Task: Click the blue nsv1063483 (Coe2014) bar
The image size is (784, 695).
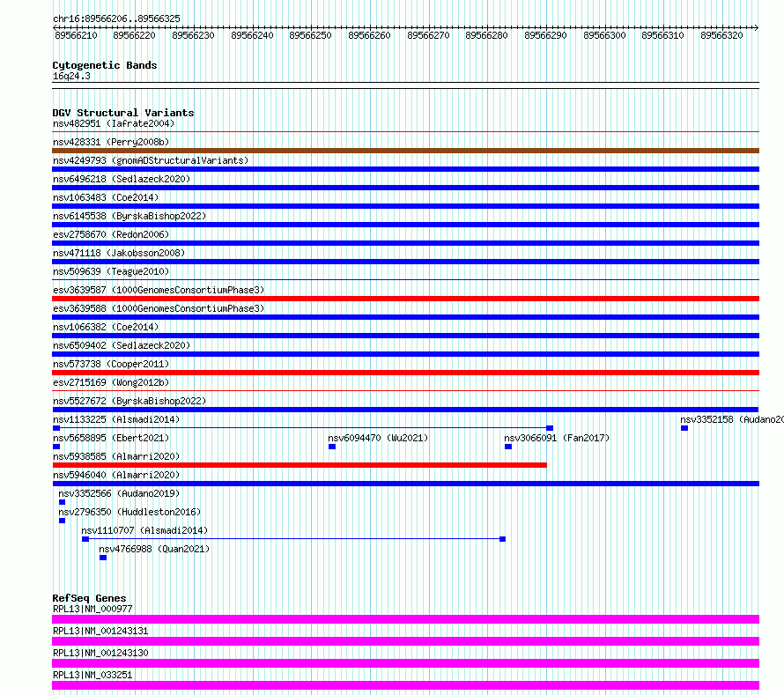Action: pos(405,206)
